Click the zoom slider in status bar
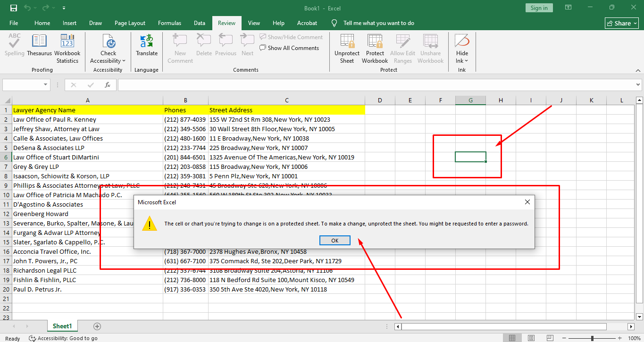 click(x=592, y=338)
